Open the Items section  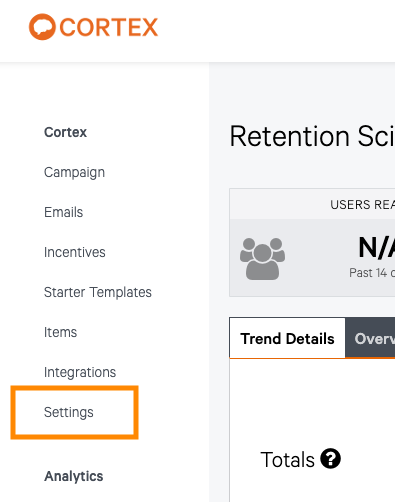(60, 332)
